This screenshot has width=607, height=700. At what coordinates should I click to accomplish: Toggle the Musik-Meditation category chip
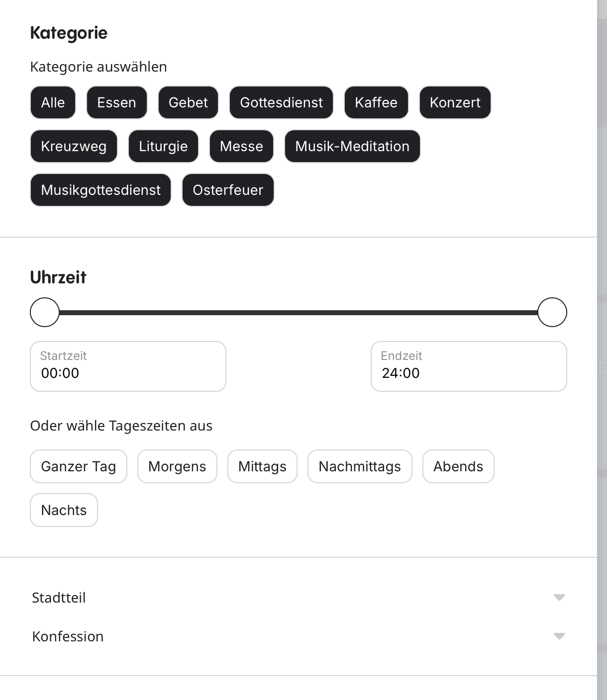click(352, 146)
